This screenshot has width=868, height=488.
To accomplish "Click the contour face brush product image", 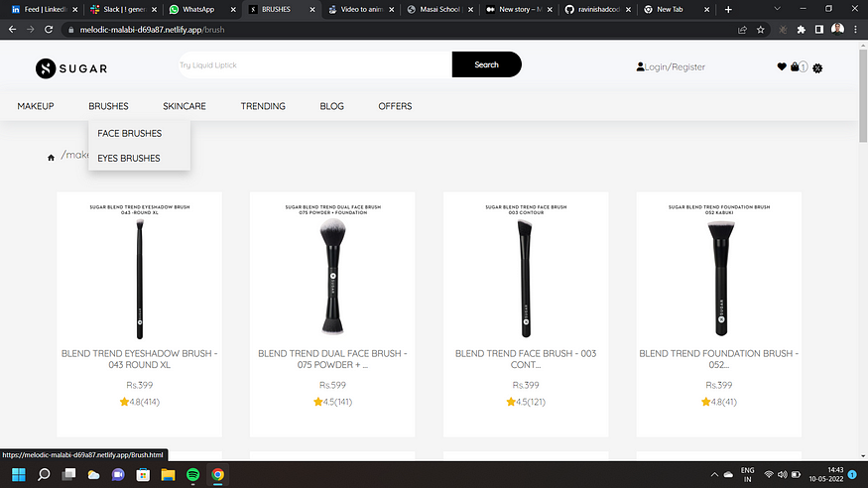I will pyautogui.click(x=526, y=271).
